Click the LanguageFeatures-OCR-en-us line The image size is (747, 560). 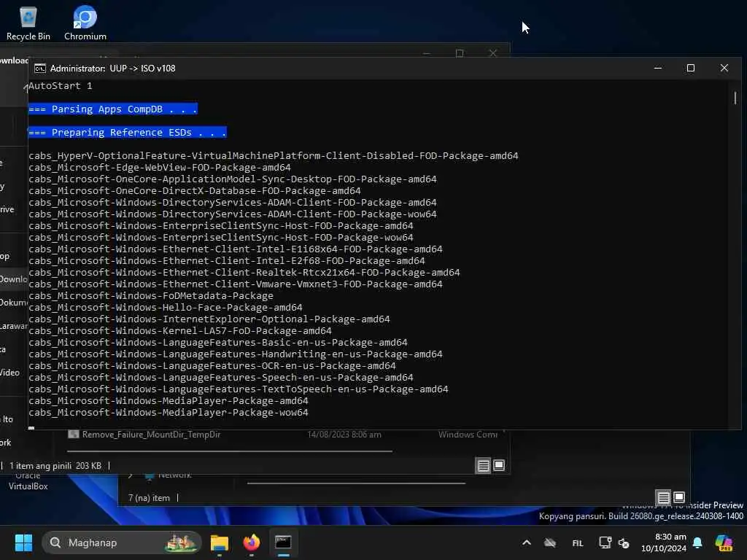[212, 366]
